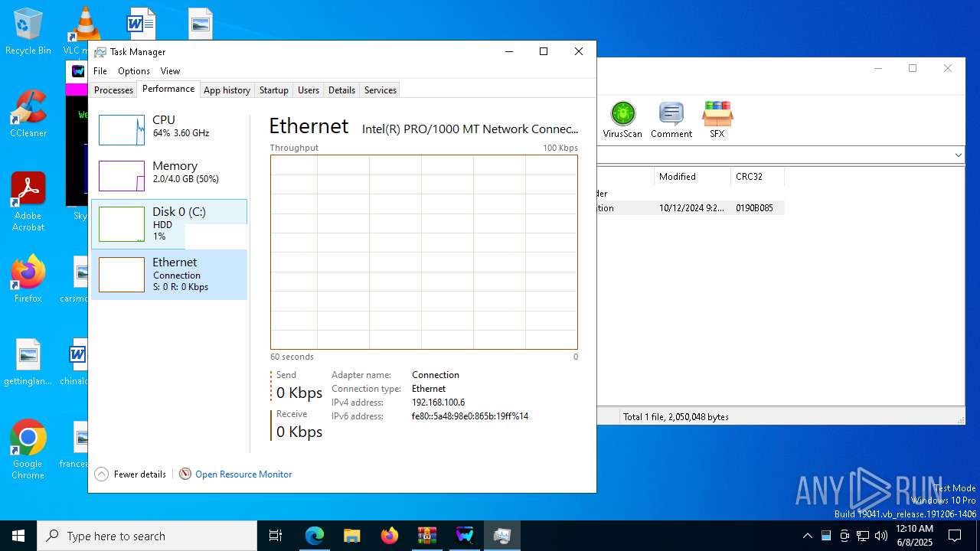The width and height of the screenshot is (980, 551).
Task: Click the 0190B085 CRC32 value
Action: 754,208
